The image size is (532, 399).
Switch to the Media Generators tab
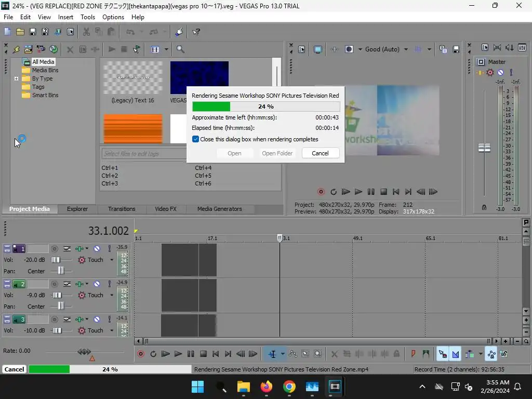tap(220, 209)
